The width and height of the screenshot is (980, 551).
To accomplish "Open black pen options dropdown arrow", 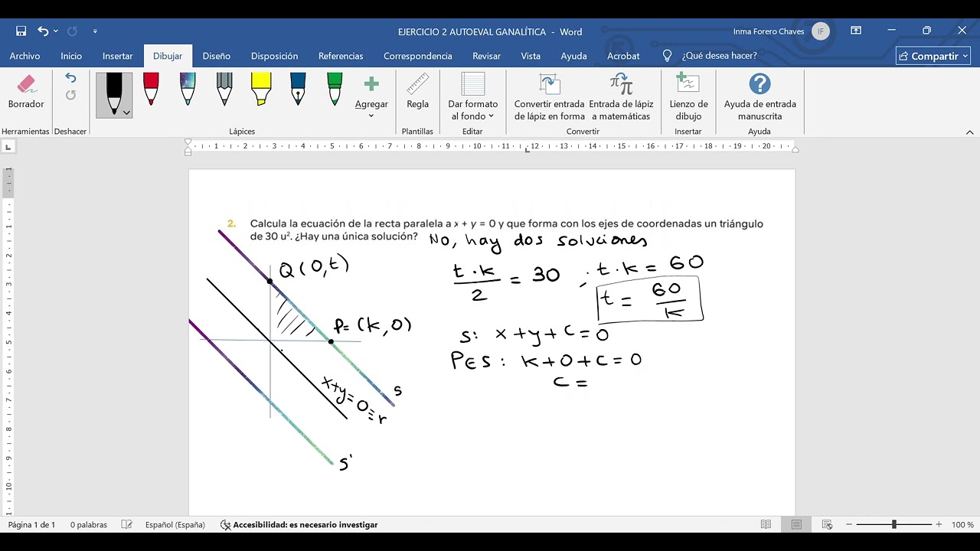I will tap(126, 112).
